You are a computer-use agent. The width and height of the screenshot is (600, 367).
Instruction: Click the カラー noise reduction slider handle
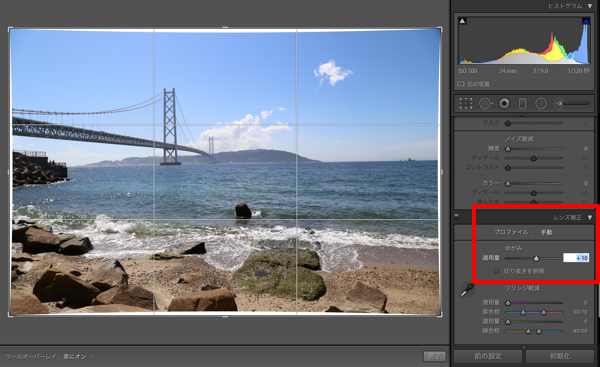point(508,184)
